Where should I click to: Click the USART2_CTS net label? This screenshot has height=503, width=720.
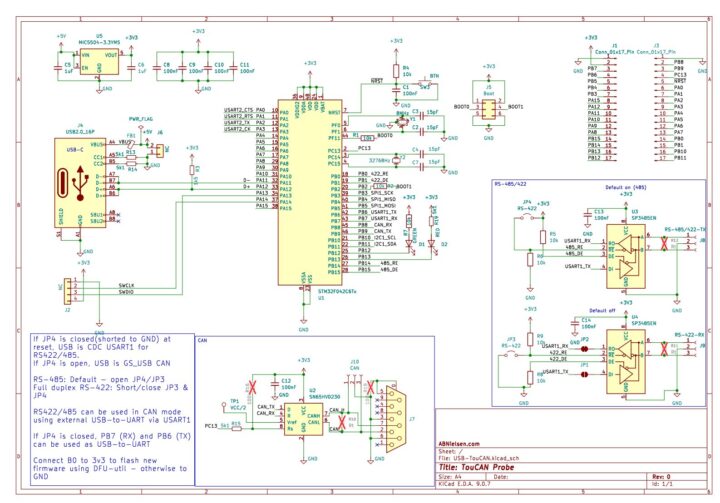click(239, 110)
